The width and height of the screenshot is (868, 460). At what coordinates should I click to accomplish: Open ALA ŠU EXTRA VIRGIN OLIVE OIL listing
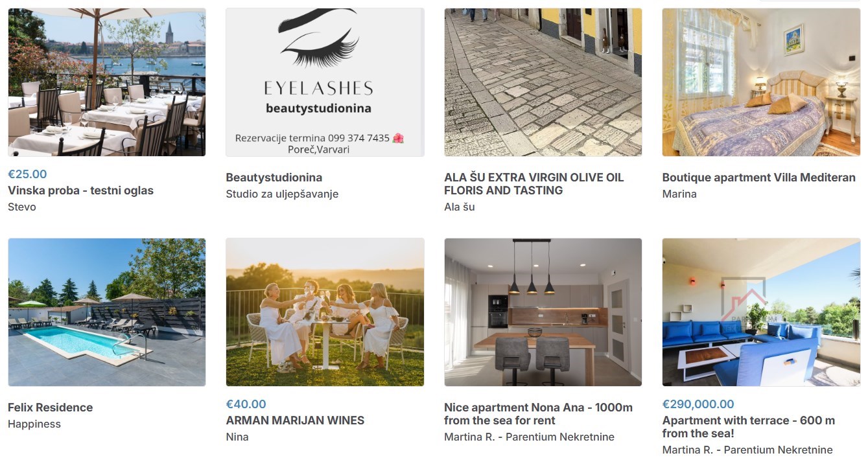pyautogui.click(x=534, y=184)
